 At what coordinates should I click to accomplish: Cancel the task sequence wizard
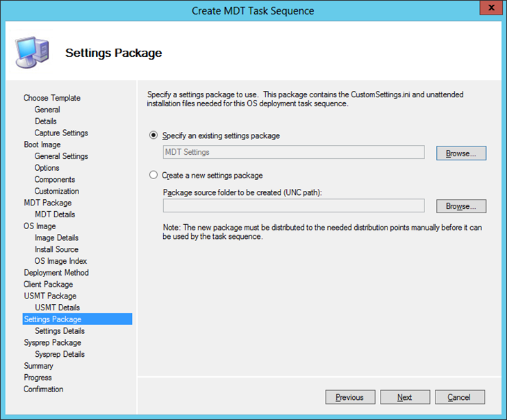[458, 397]
